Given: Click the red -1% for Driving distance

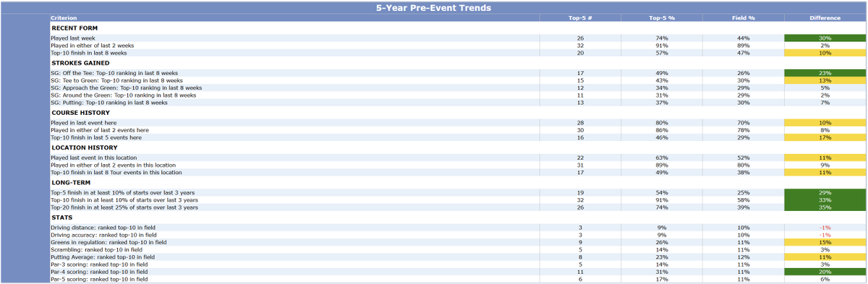Looking at the screenshot, I should click(825, 228).
